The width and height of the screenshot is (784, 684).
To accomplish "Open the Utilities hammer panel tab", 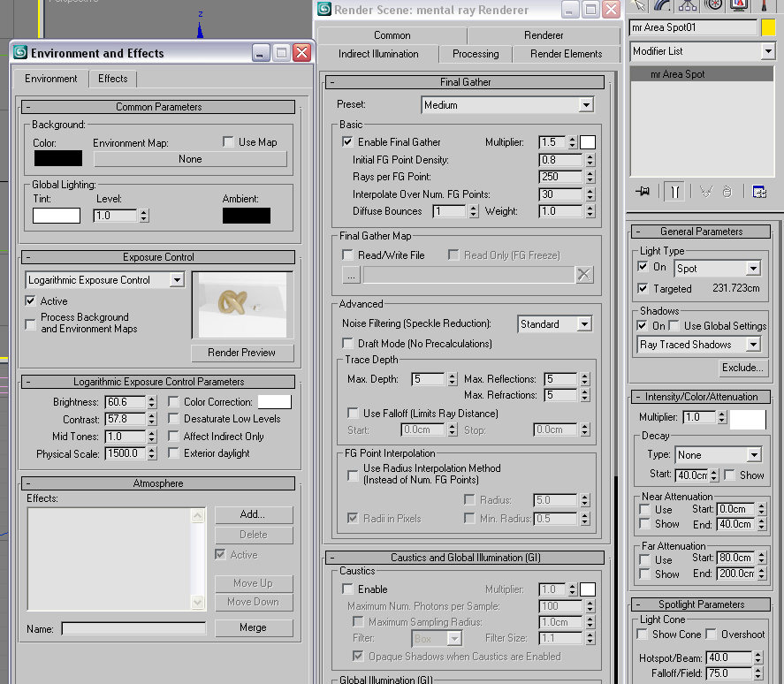I will (764, 5).
